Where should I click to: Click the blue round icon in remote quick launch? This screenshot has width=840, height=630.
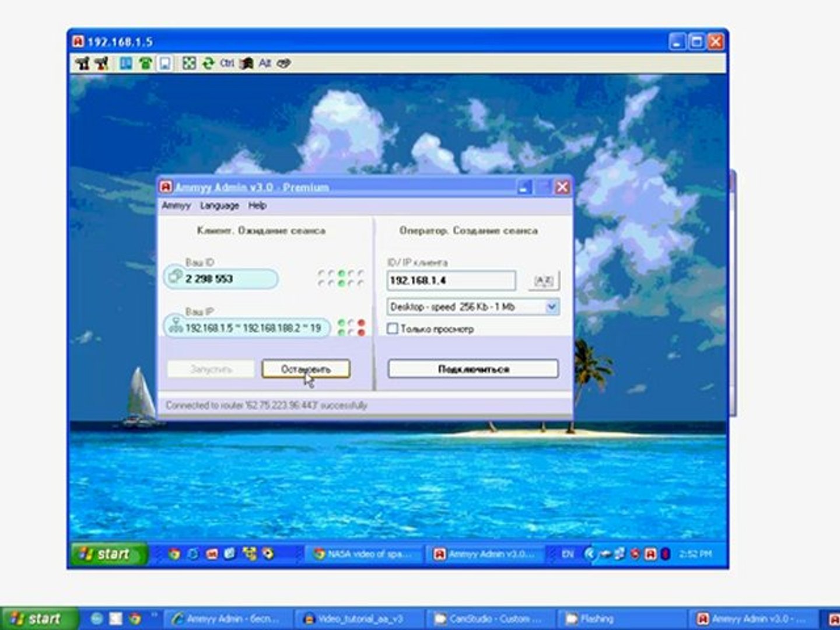click(193, 554)
